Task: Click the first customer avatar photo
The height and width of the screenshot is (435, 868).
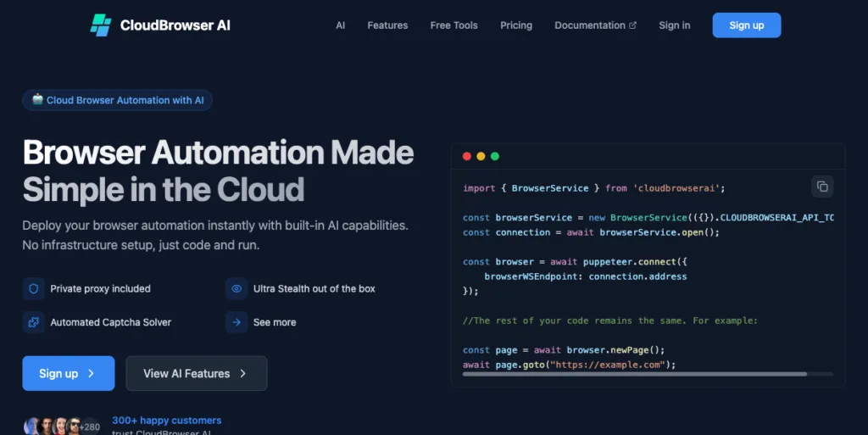Action: [x=32, y=427]
